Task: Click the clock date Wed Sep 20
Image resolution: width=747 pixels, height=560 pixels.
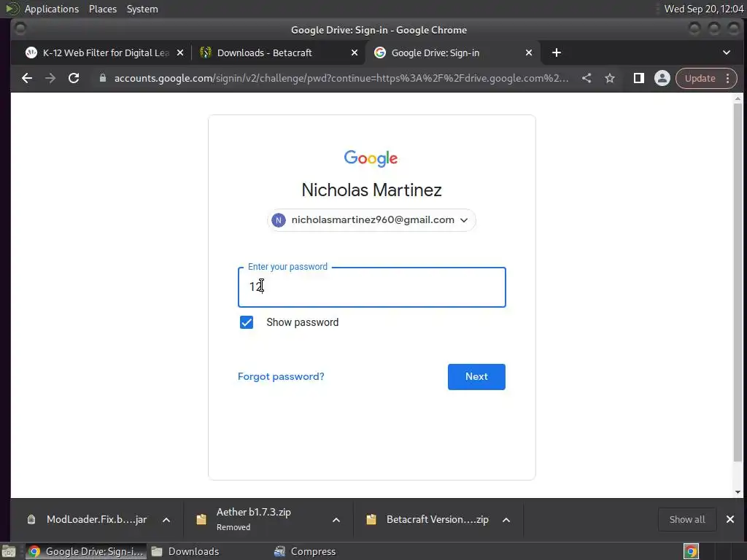Action: click(704, 9)
